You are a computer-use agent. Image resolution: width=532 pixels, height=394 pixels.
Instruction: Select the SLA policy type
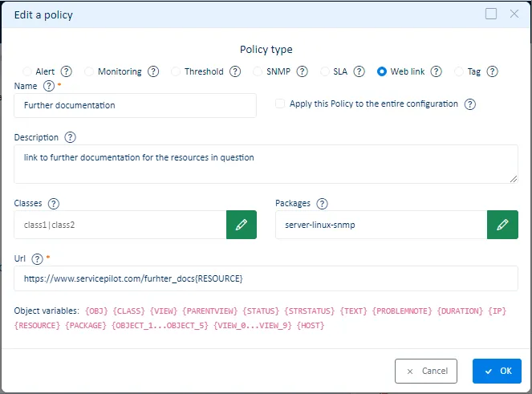coord(324,71)
